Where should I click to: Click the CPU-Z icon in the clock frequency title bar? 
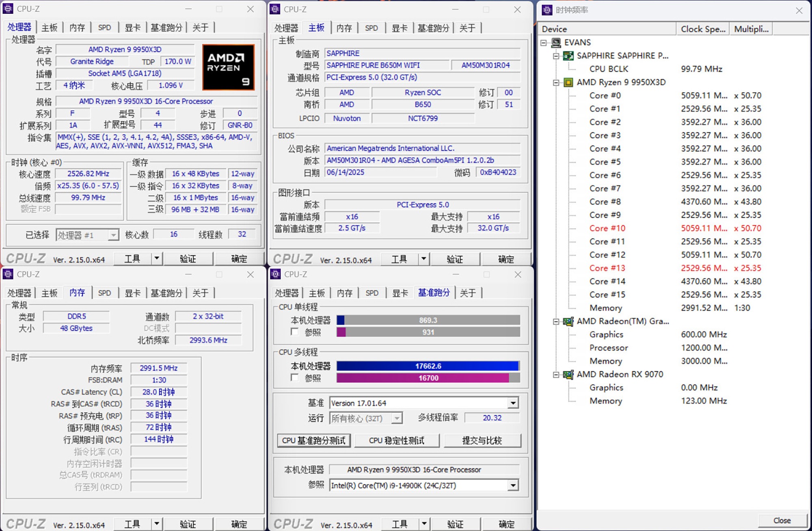click(x=547, y=10)
